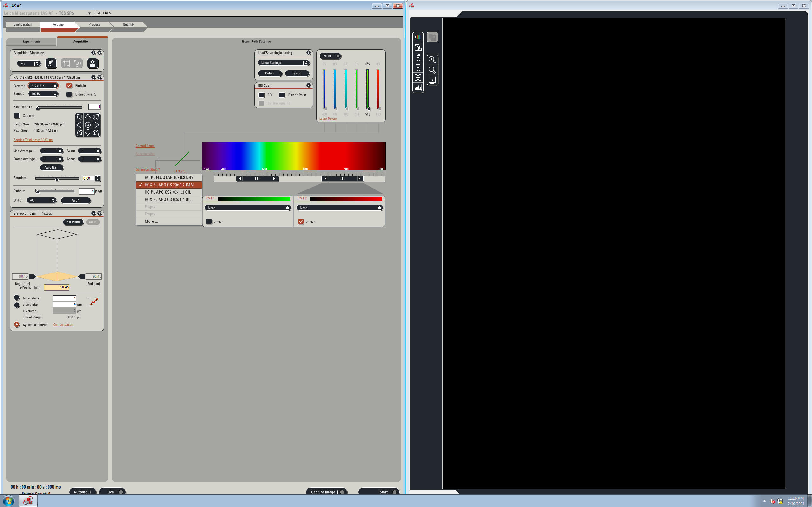Reset the view with the 1:1 icon
Screen dimensions: 812x507
(432, 80)
